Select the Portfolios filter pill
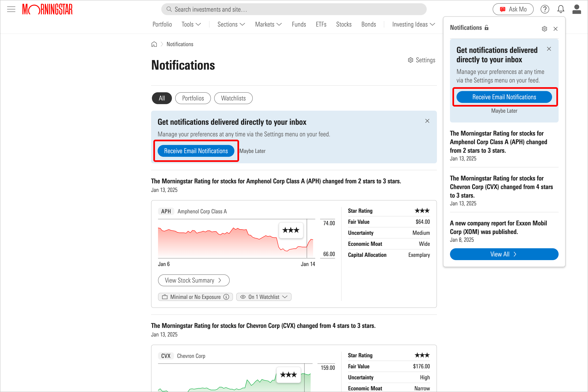588x392 pixels. (x=193, y=98)
